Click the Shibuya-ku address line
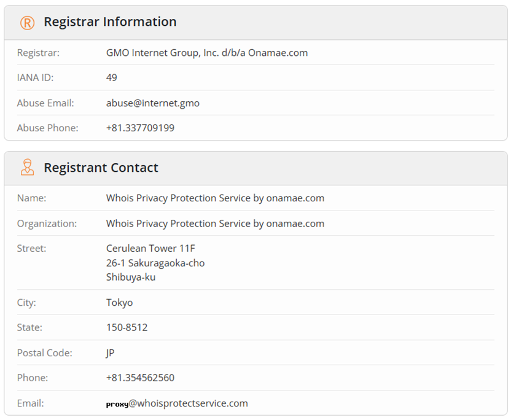The width and height of the screenshot is (511, 420). [x=131, y=278]
